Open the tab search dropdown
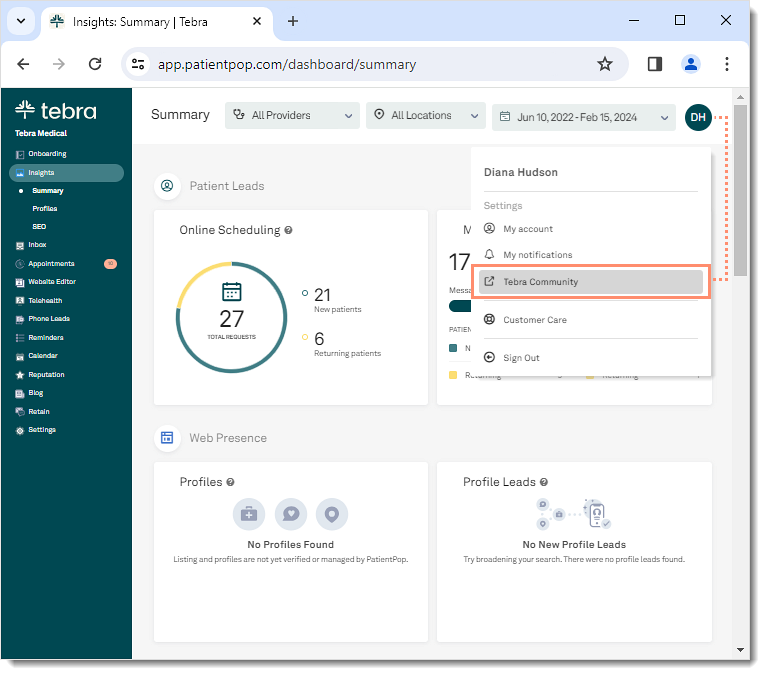 (21, 21)
